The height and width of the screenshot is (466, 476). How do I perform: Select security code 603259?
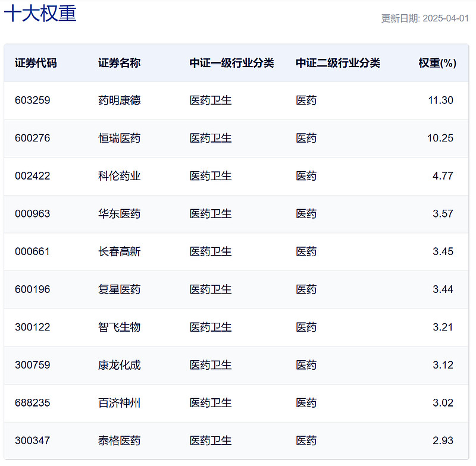[x=33, y=100]
